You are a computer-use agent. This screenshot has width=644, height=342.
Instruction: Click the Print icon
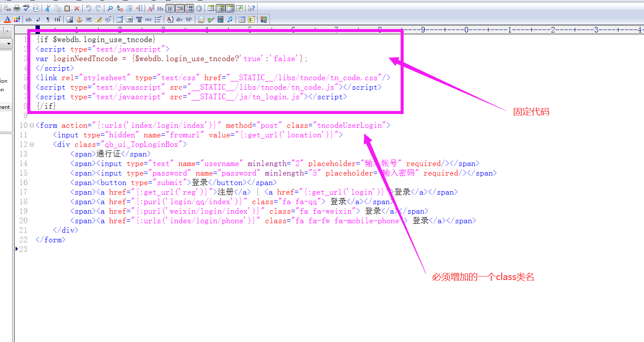point(17,8)
